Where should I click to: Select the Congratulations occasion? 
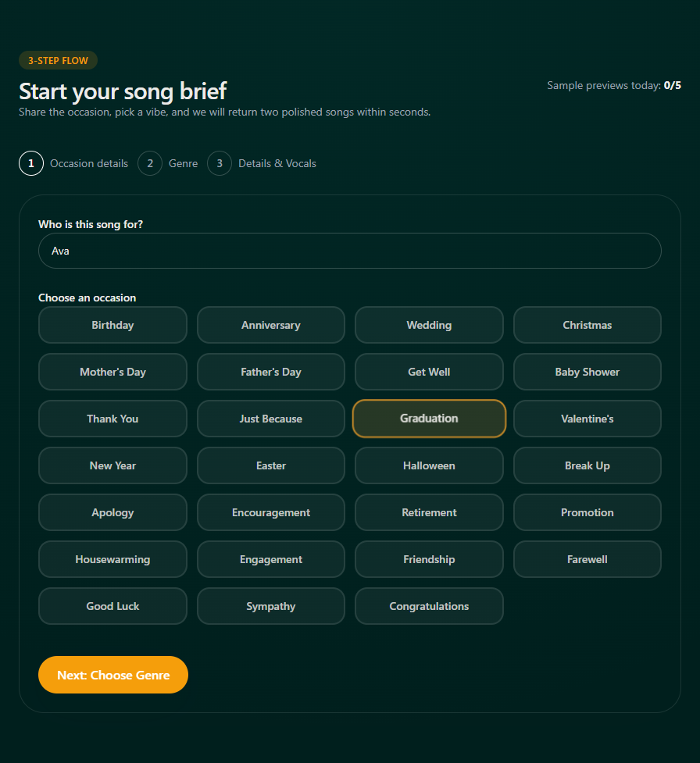pyautogui.click(x=429, y=606)
